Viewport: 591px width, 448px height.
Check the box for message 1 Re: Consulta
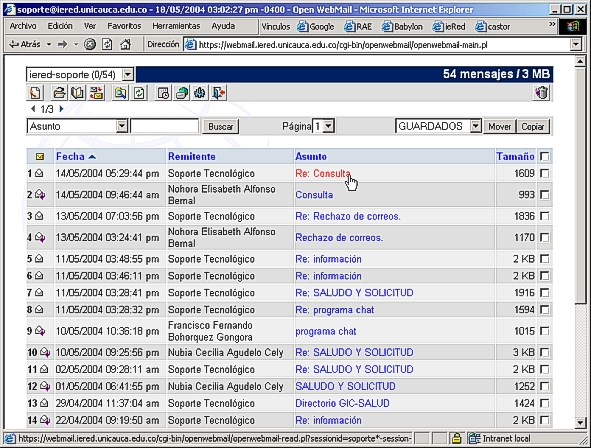click(544, 173)
